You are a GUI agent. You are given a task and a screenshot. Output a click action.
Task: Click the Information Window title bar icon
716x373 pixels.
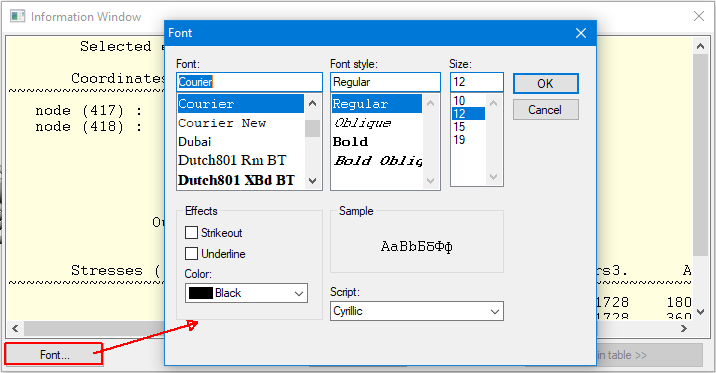pos(17,16)
